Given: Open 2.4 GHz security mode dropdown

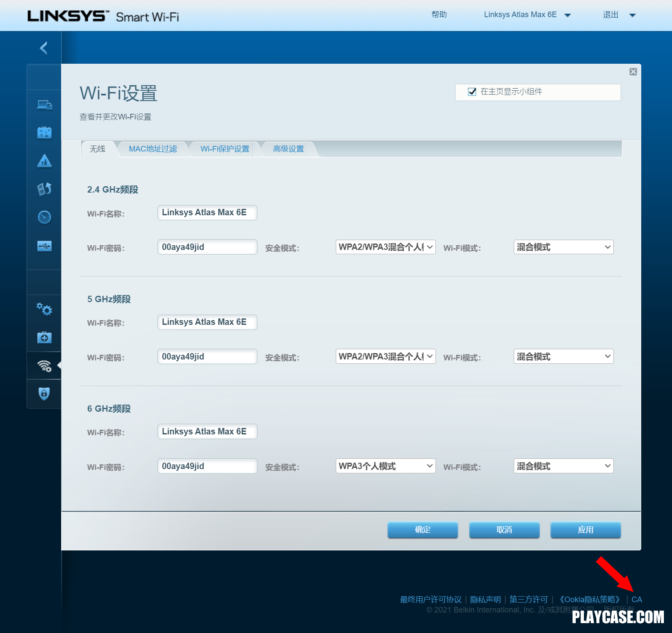Looking at the screenshot, I should [386, 247].
